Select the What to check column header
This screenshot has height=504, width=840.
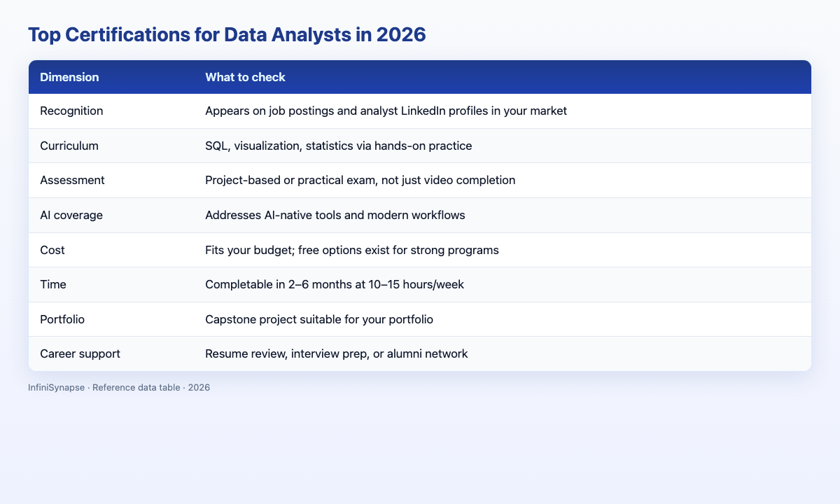(245, 77)
